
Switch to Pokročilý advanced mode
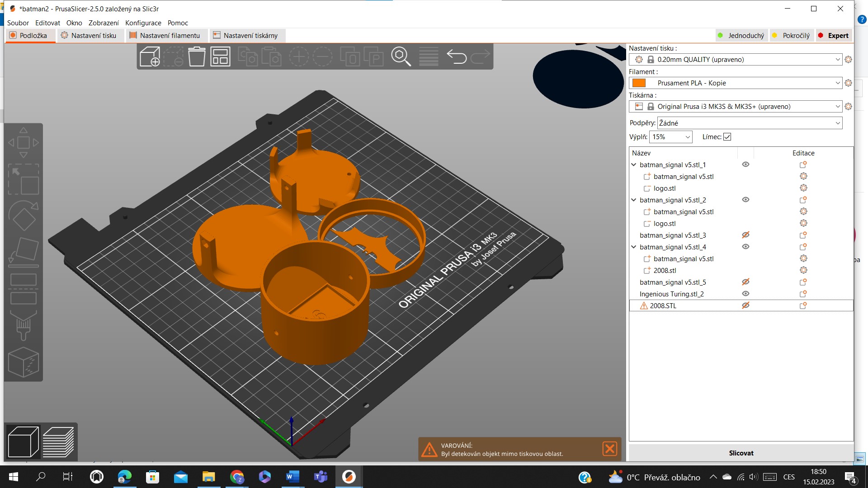pyautogui.click(x=791, y=36)
